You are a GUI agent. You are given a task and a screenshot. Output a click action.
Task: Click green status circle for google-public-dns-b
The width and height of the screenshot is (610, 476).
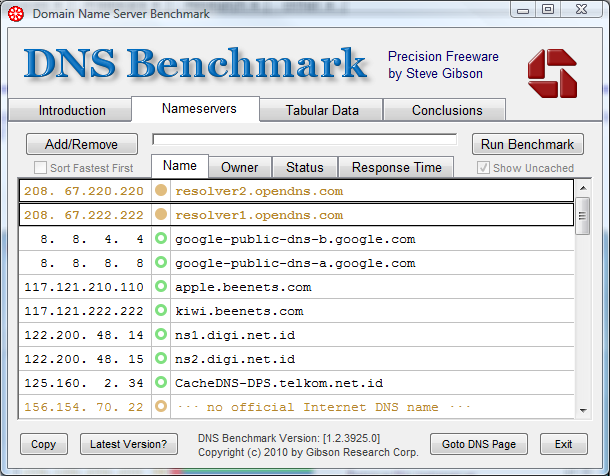pyautogui.click(x=161, y=238)
